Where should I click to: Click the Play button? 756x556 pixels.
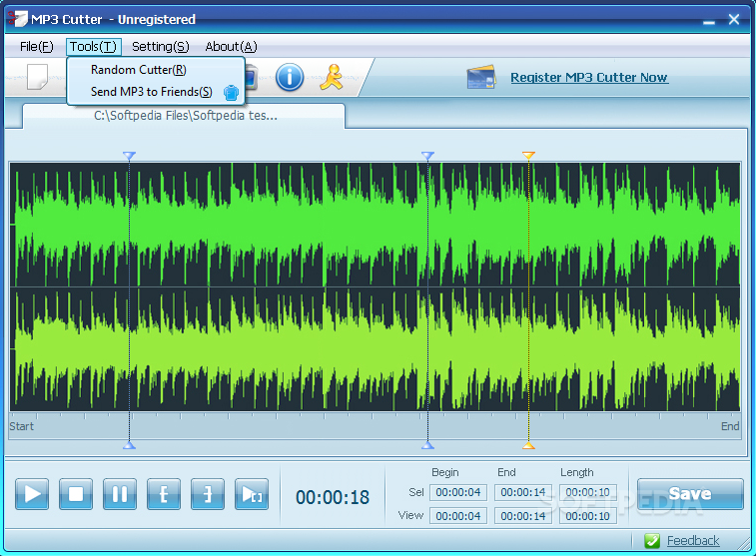point(32,494)
